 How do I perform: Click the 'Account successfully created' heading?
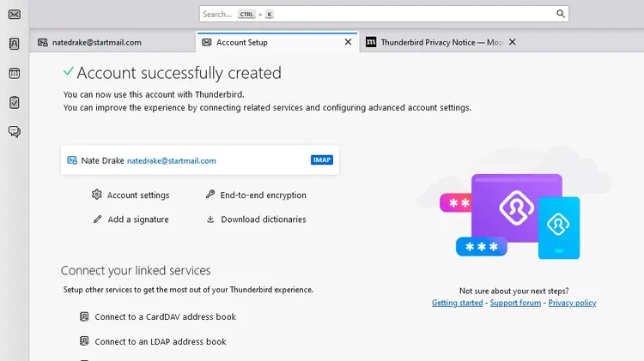point(179,73)
